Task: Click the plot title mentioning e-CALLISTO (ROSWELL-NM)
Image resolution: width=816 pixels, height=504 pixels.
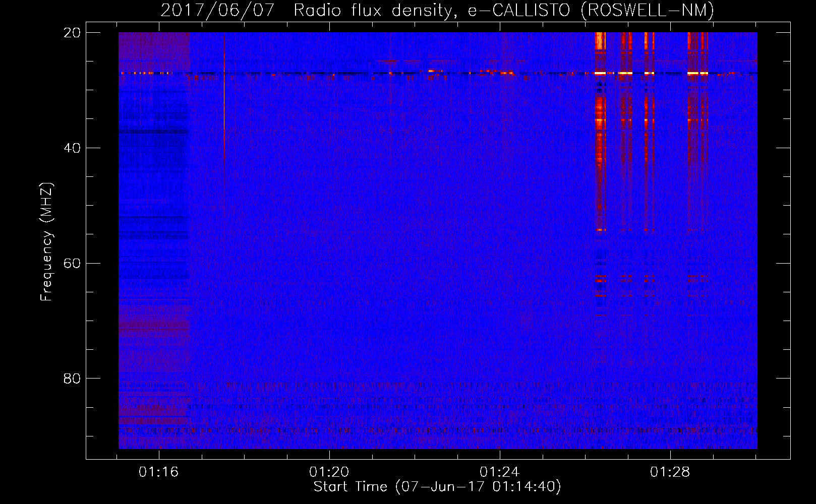Action: 437,10
